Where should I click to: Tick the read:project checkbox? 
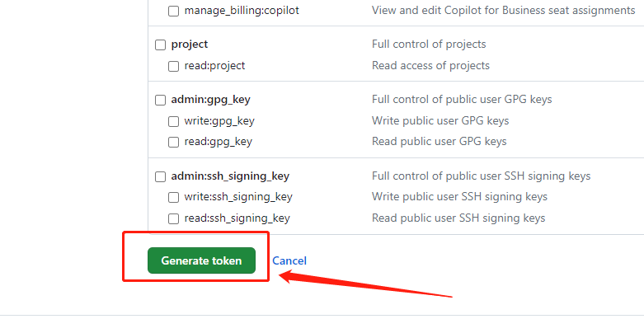(x=174, y=66)
